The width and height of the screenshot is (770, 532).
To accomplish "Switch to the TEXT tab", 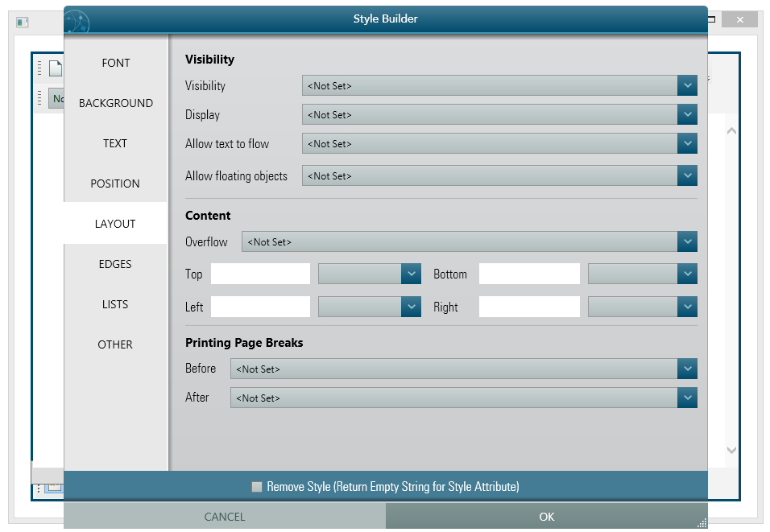I will [x=115, y=143].
